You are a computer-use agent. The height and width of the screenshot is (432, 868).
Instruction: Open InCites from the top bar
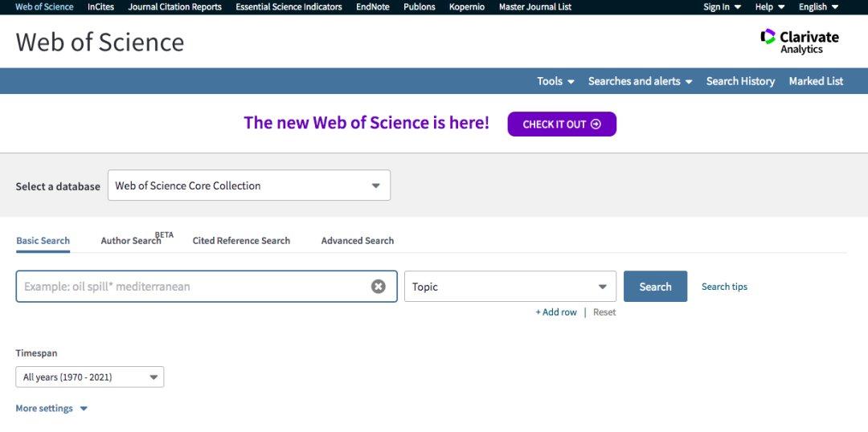tap(100, 7)
